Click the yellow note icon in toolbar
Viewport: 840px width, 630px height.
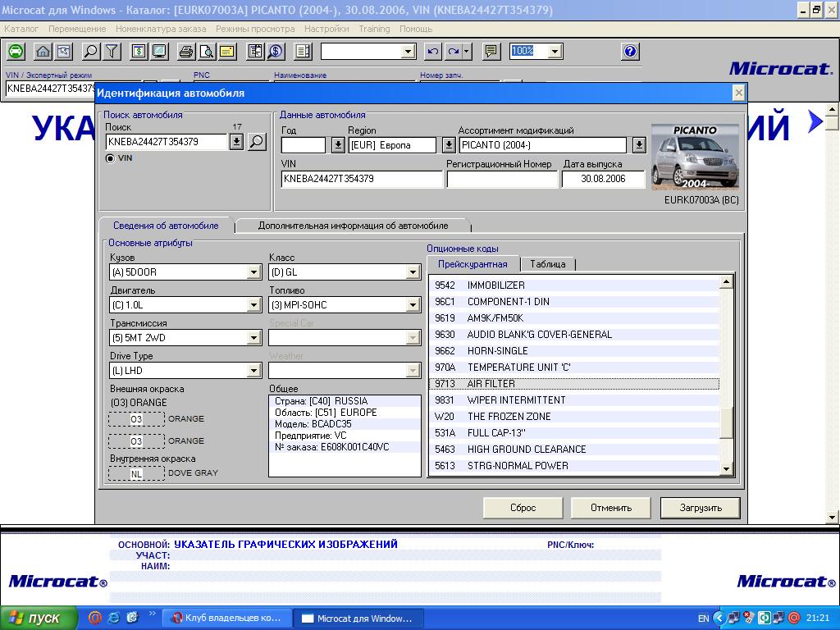coord(226,52)
